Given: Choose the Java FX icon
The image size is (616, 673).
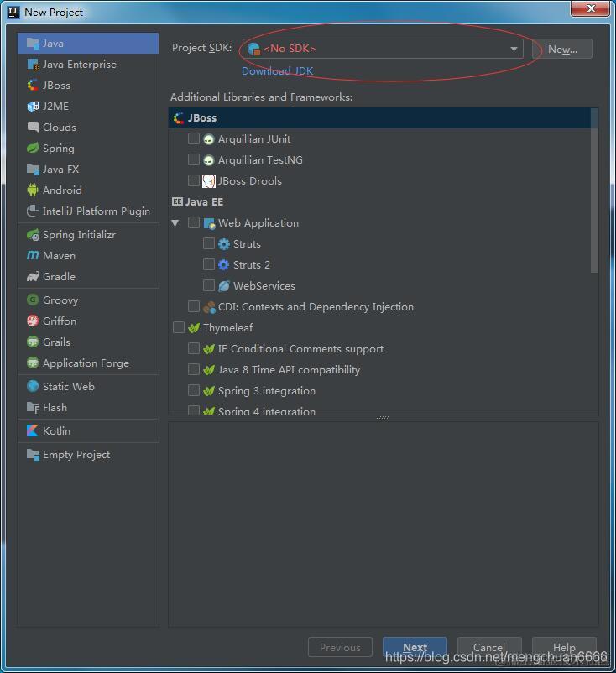Looking at the screenshot, I should click(33, 170).
